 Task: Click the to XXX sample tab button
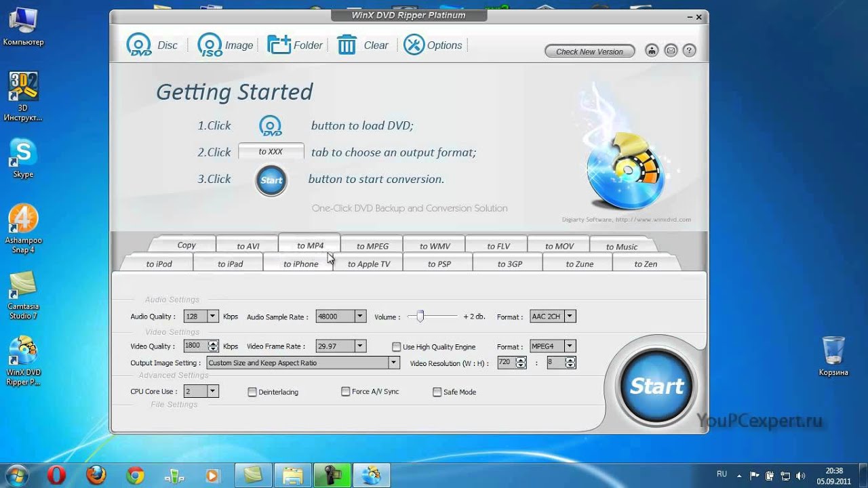(x=271, y=152)
